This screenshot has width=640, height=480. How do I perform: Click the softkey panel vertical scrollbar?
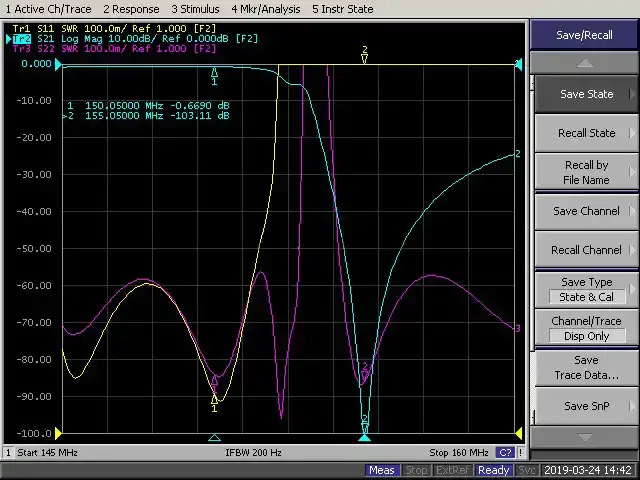tap(532, 249)
